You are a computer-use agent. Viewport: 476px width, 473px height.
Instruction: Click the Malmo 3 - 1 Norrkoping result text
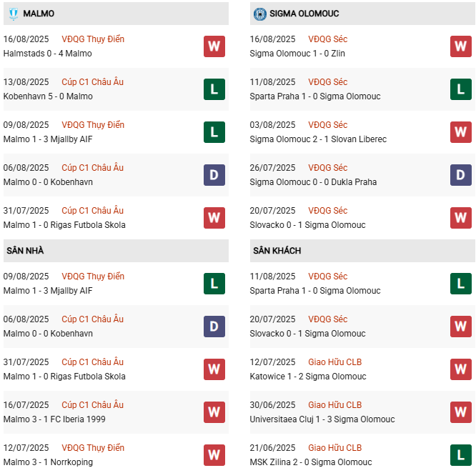(x=48, y=462)
